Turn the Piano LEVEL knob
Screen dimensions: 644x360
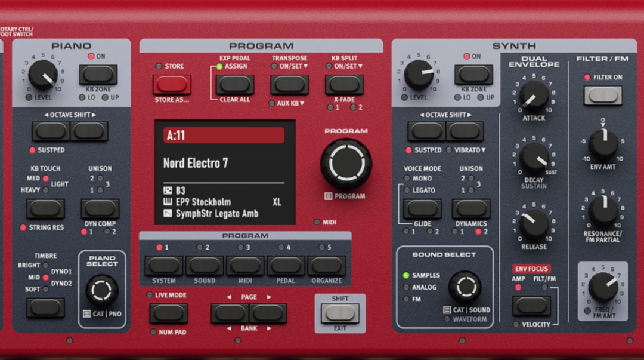[43, 75]
